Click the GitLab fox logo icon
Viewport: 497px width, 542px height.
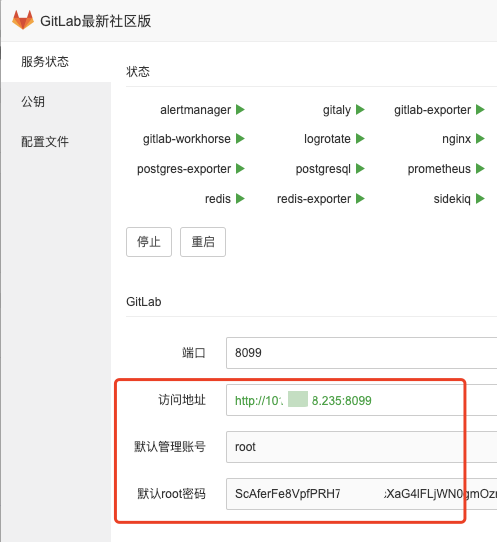coord(23,20)
